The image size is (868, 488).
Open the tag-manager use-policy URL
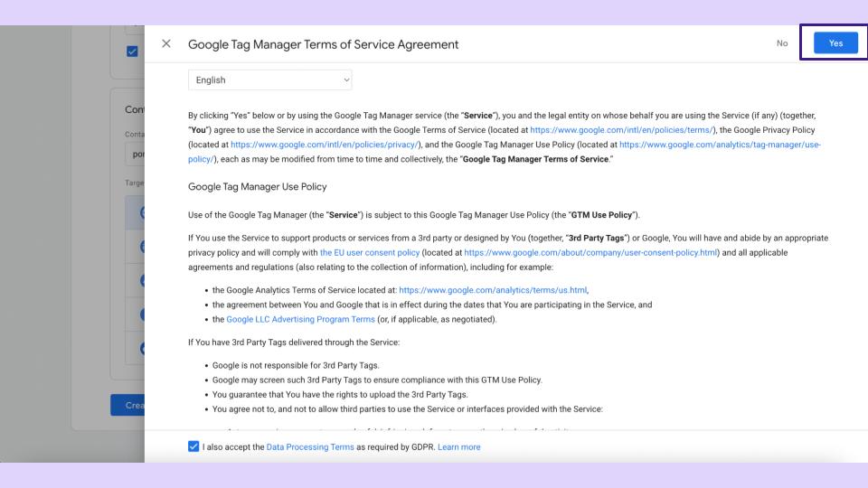tap(720, 145)
